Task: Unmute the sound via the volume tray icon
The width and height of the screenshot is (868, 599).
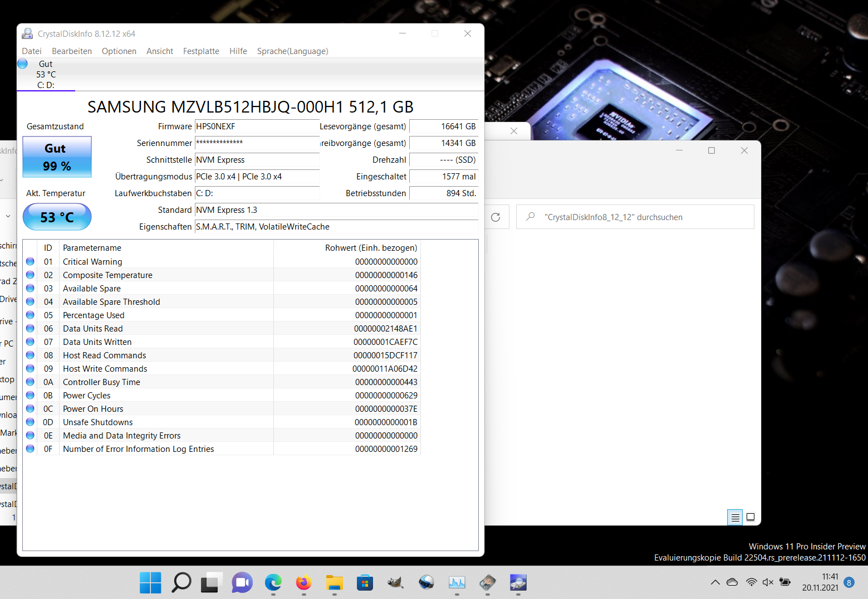Action: [768, 582]
